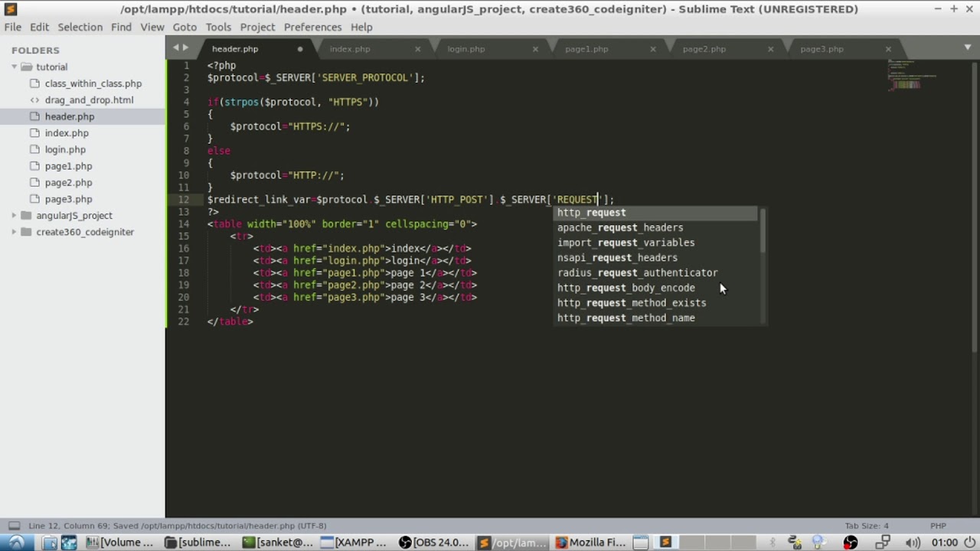Open the Preferences menu
This screenshot has height=551, width=980.
[x=312, y=27]
